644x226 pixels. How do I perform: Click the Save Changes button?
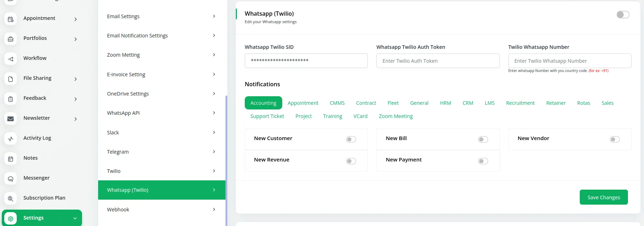click(x=603, y=197)
